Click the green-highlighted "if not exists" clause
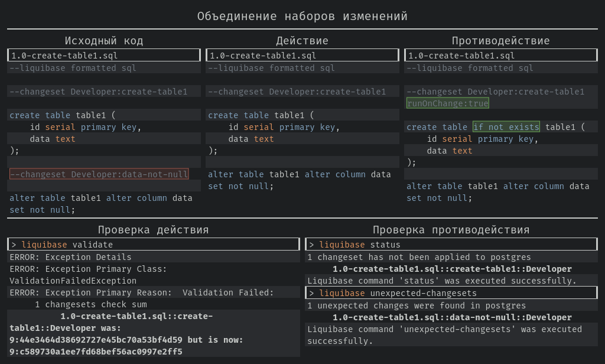The height and width of the screenshot is (364, 605). coord(506,127)
